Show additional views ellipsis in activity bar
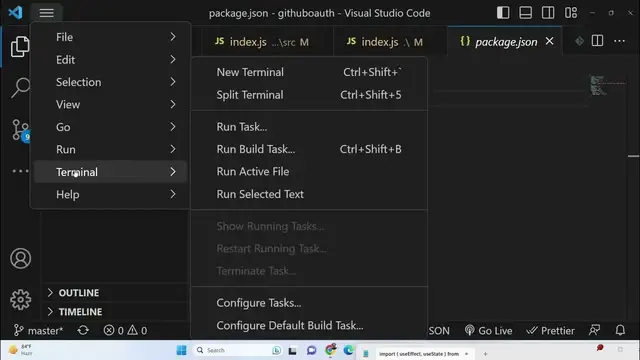This screenshot has width=640, height=360. [x=20, y=171]
